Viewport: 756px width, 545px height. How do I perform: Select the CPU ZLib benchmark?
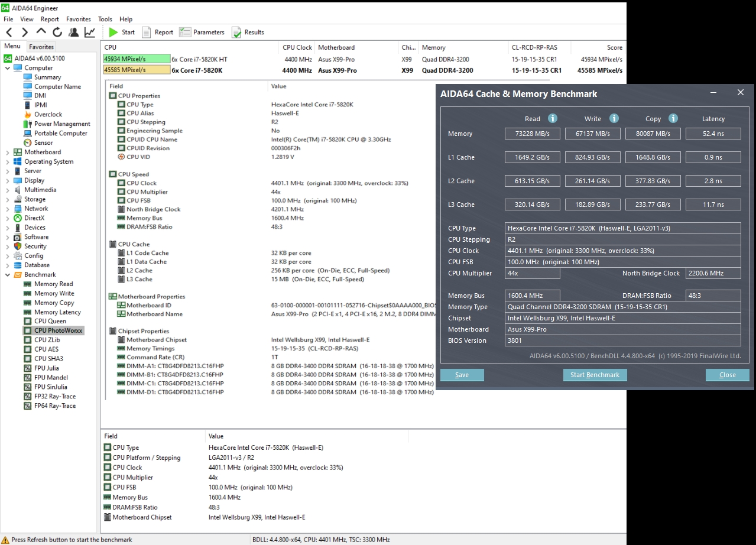pyautogui.click(x=48, y=340)
